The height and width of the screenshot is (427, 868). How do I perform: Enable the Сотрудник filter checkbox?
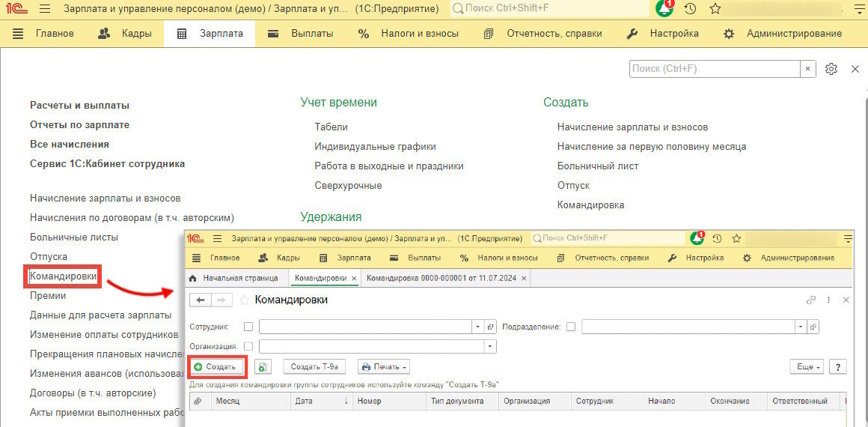(248, 327)
